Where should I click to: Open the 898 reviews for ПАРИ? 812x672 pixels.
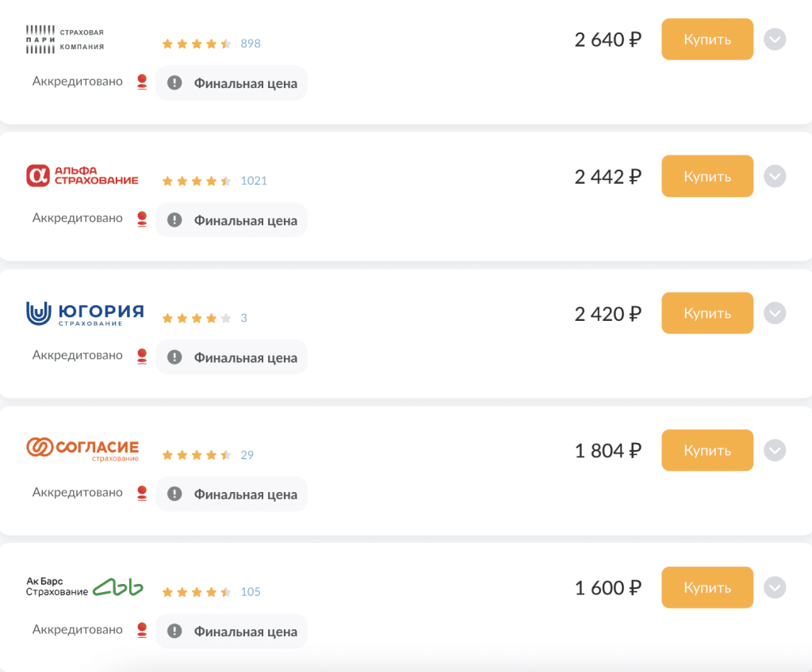pos(250,44)
